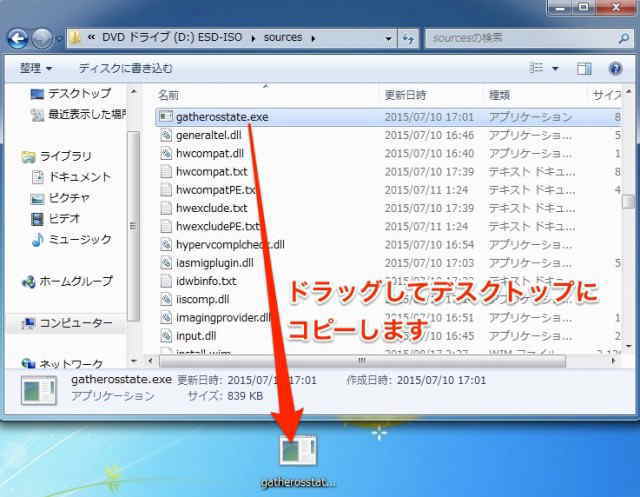Image resolution: width=640 pixels, height=497 pixels.
Task: Click gatherosstate.exe thumbnail in details pane
Action: tap(39, 390)
